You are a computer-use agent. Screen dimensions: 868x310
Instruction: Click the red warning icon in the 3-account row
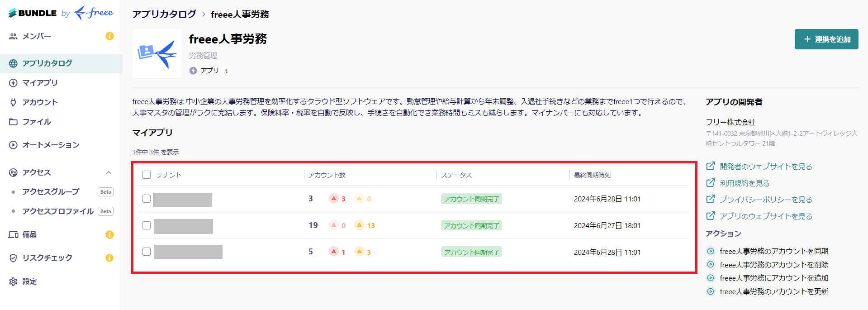coord(334,198)
